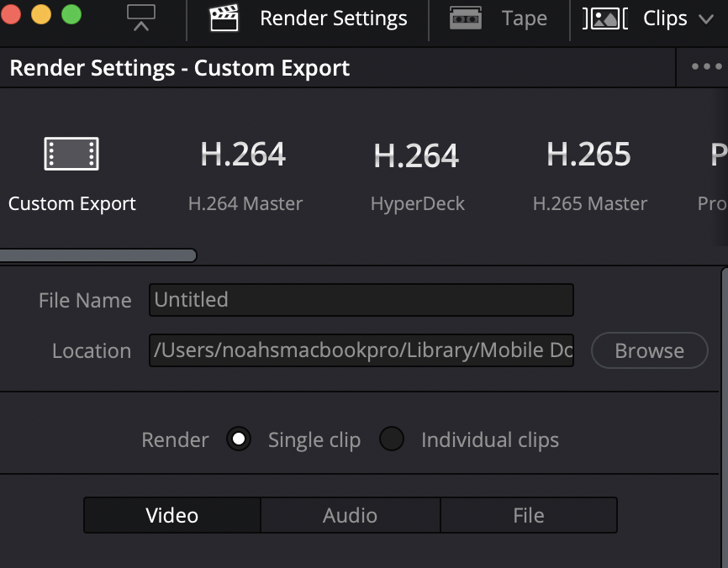Click the Clips filmstrip icon
The image size is (728, 568).
pos(605,19)
